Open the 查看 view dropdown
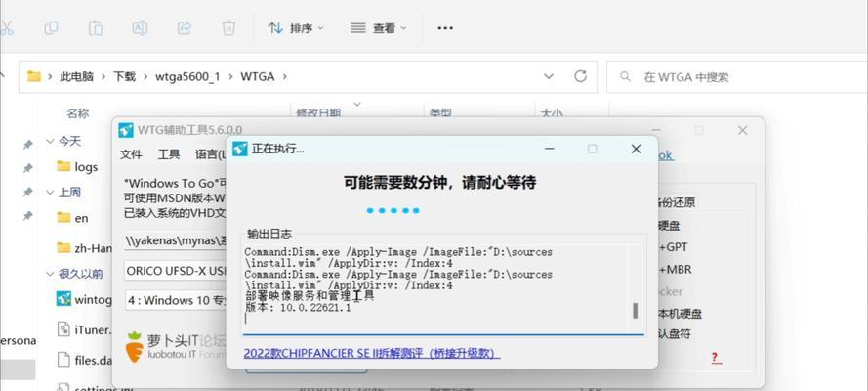Viewport: 868px width, 391px height. 379,28
